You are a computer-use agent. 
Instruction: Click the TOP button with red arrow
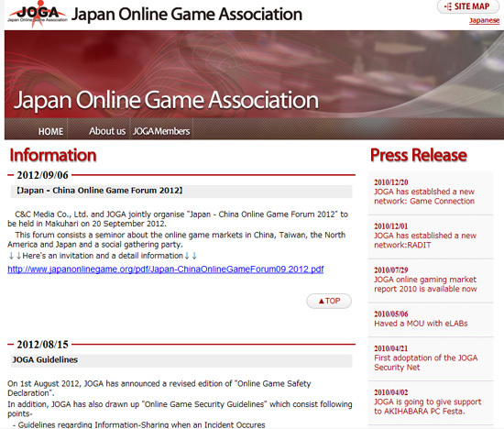pos(329,301)
